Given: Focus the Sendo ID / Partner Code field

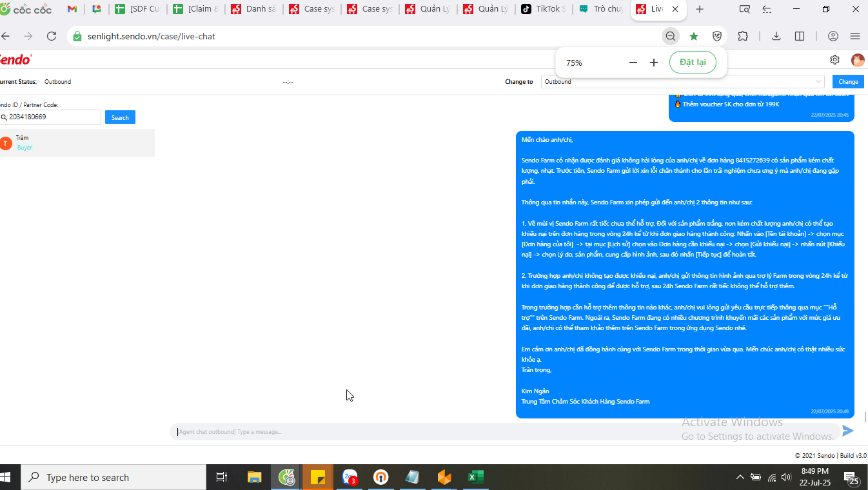Looking at the screenshot, I should point(50,117).
